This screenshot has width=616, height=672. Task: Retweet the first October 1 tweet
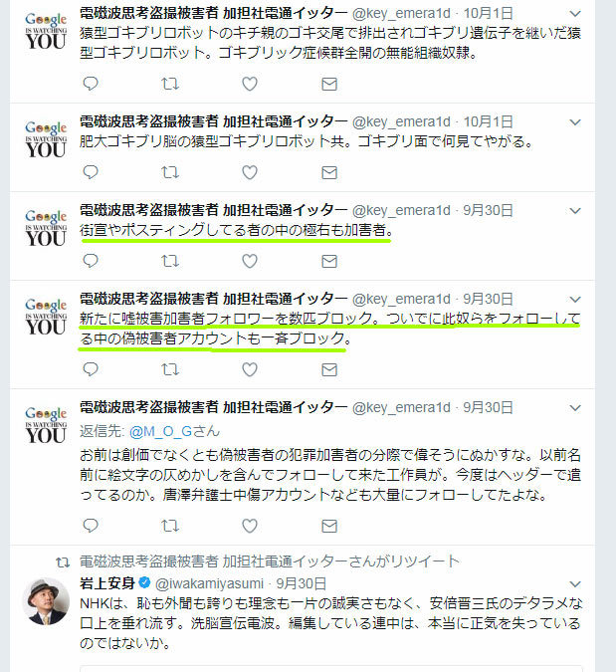170,84
